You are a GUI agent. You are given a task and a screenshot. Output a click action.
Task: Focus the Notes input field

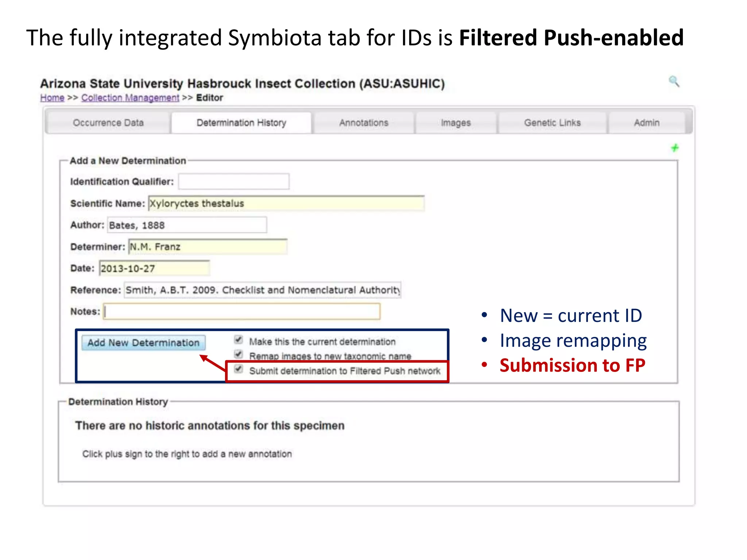tap(242, 312)
